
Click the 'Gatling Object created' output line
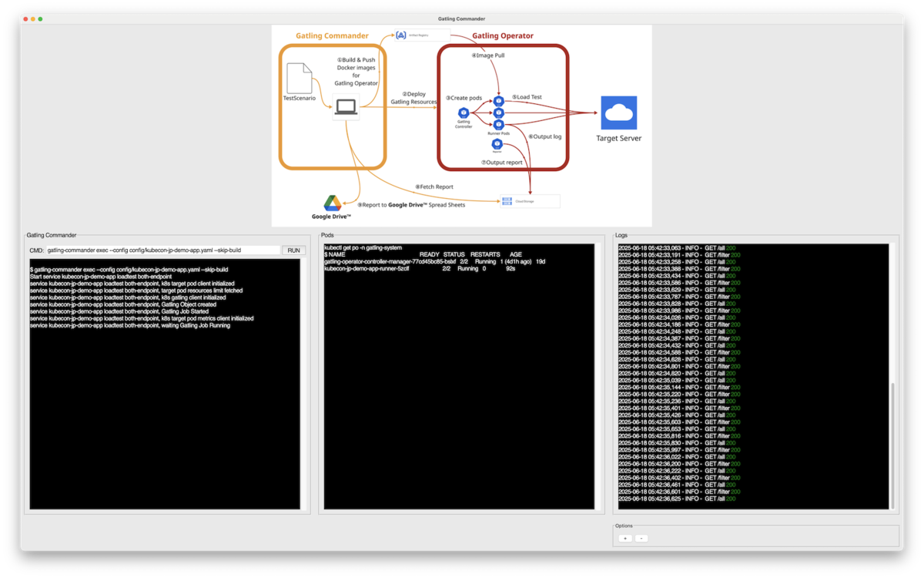point(123,304)
